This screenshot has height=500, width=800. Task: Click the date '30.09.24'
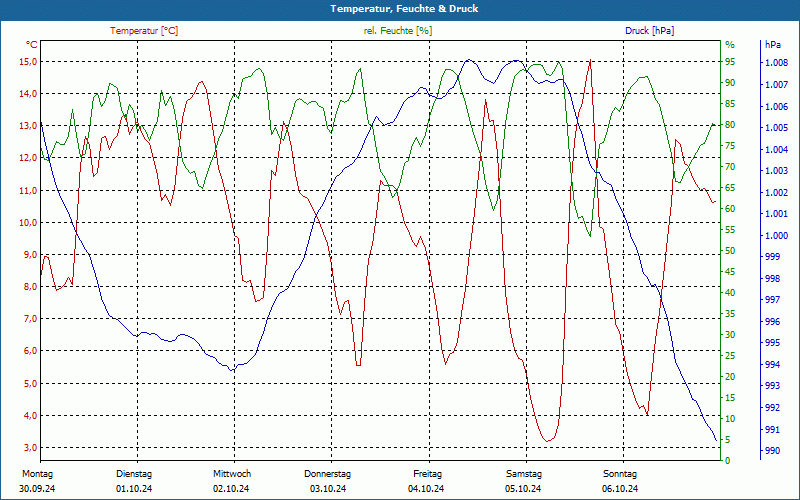(37, 489)
